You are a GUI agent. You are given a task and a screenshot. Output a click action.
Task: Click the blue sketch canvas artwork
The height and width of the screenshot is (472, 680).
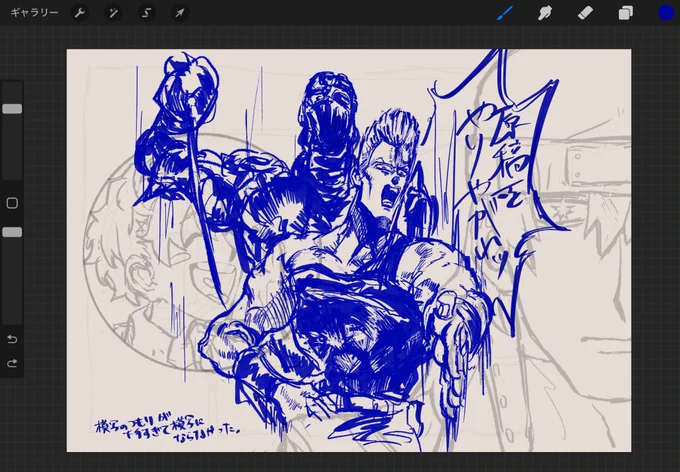(x=349, y=250)
